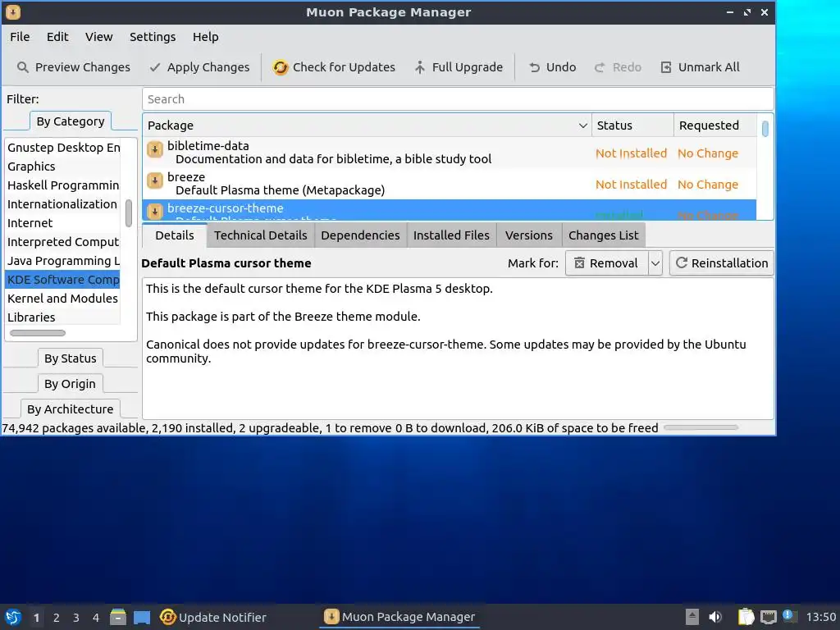840x630 pixels.
Task: Expand the Removal dropdown arrow
Action: pyautogui.click(x=655, y=263)
